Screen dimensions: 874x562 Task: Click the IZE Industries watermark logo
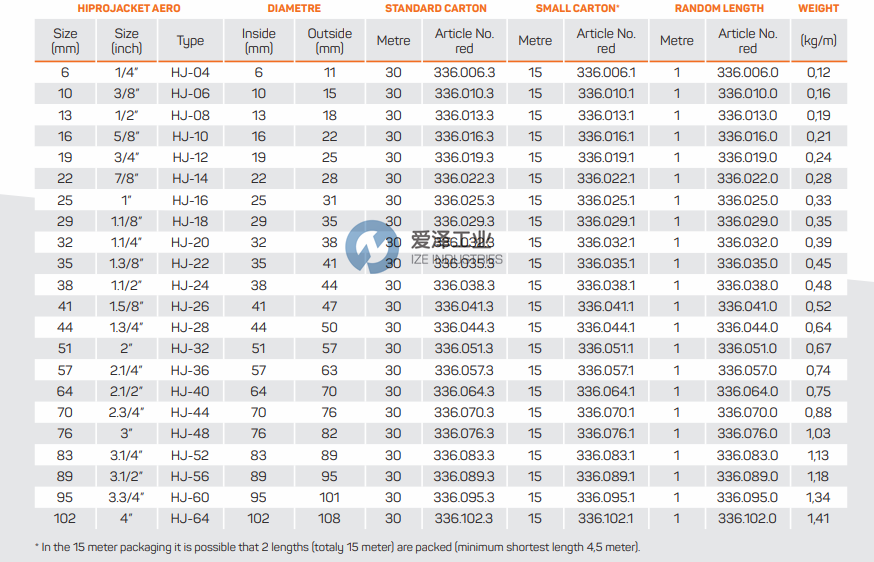[370, 247]
